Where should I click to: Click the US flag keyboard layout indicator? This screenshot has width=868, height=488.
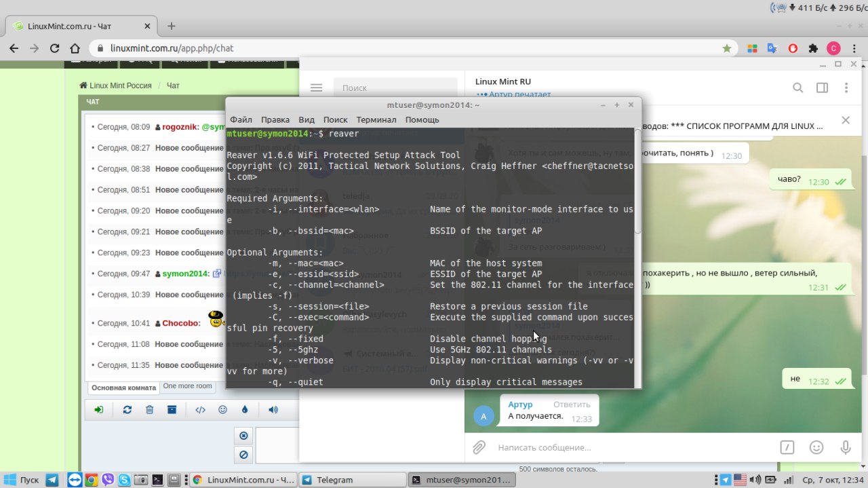tap(740, 480)
